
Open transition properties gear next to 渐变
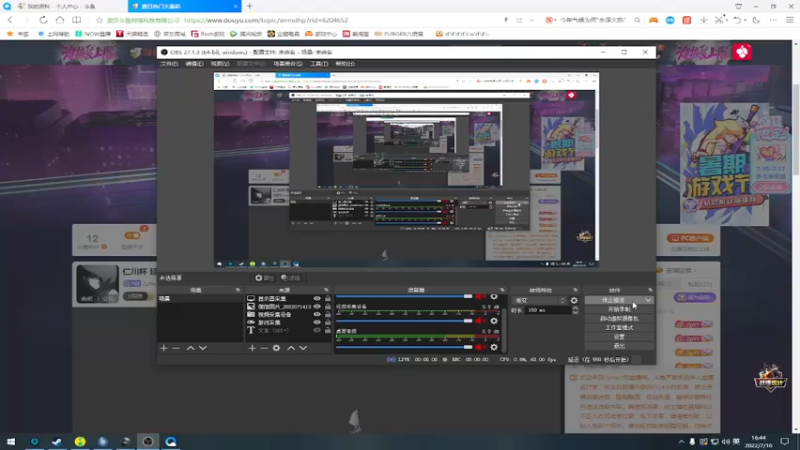[x=574, y=301]
